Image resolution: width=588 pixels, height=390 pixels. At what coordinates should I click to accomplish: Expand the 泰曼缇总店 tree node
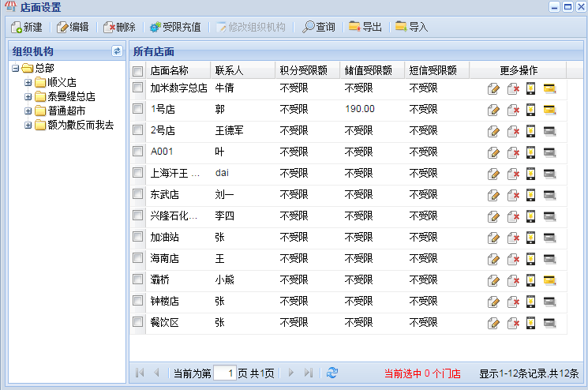28,96
